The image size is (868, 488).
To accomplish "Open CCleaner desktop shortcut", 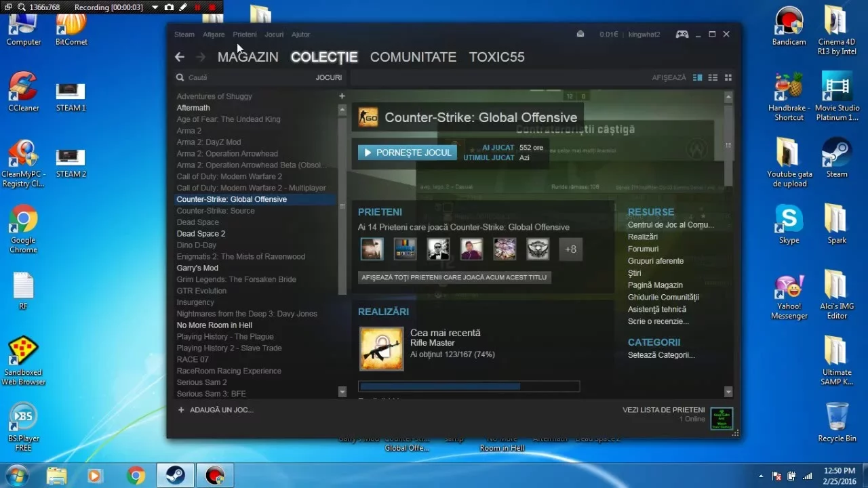I will (x=23, y=92).
